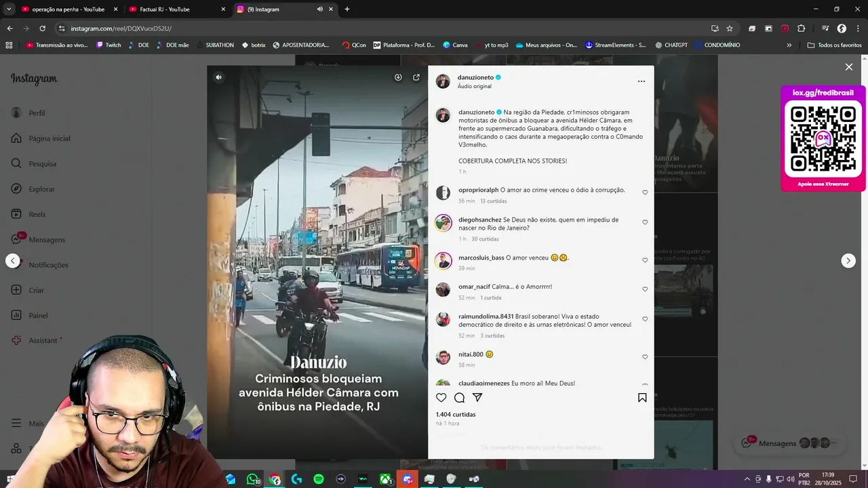Open the 'yt to mp3' bookmark
Screen dimensions: 868x488
(x=492, y=45)
